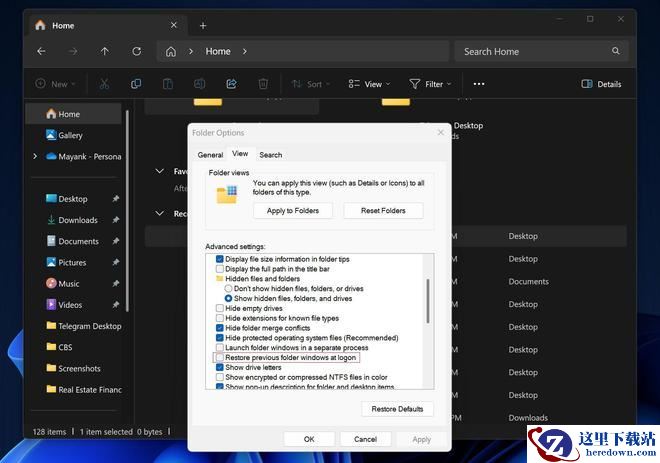The width and height of the screenshot is (660, 463).
Task: Click the home icon in address bar
Action: 170,52
